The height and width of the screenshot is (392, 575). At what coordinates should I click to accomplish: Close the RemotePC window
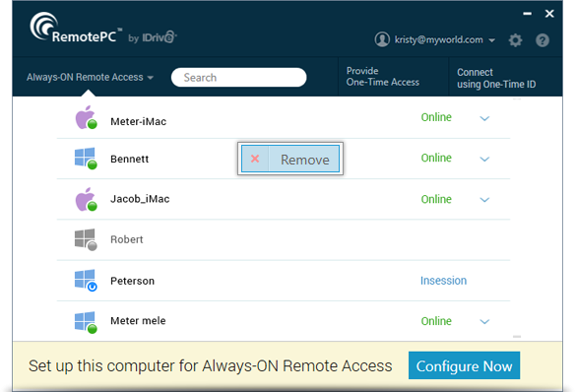coord(549,14)
